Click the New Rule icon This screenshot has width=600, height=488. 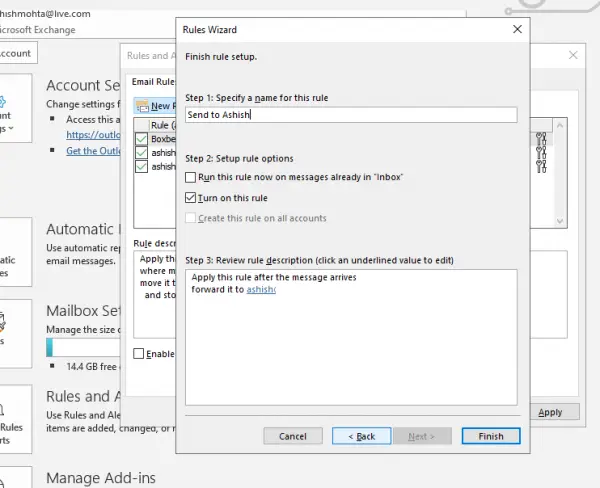[142, 106]
